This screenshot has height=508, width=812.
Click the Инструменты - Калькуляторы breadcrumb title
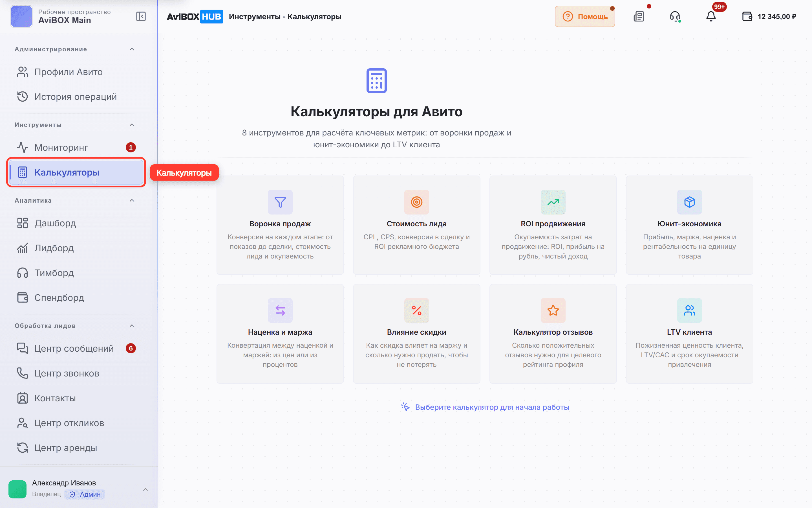tap(285, 16)
